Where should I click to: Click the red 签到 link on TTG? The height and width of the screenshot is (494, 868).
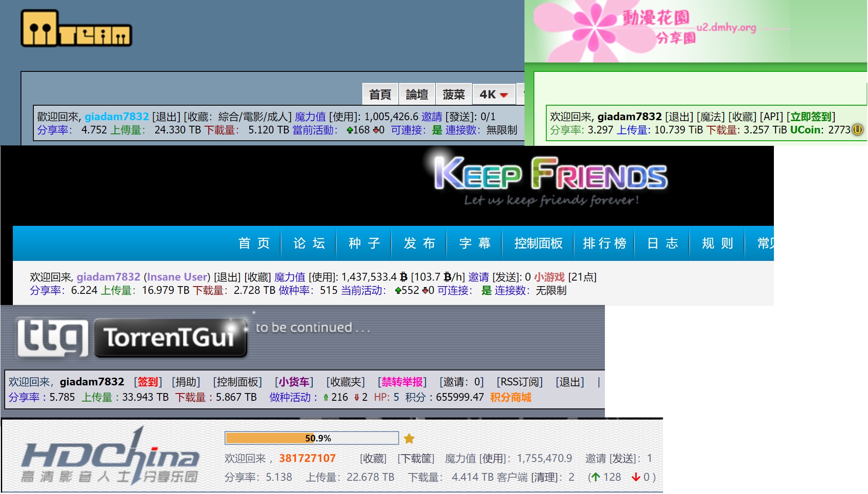148,382
